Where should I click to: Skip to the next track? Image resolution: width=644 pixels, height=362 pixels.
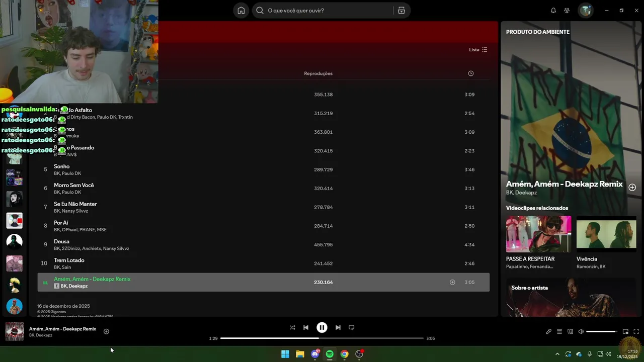(x=338, y=327)
